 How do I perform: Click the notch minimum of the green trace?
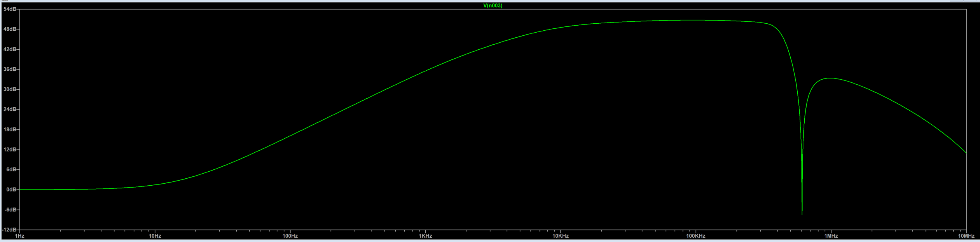pos(802,214)
